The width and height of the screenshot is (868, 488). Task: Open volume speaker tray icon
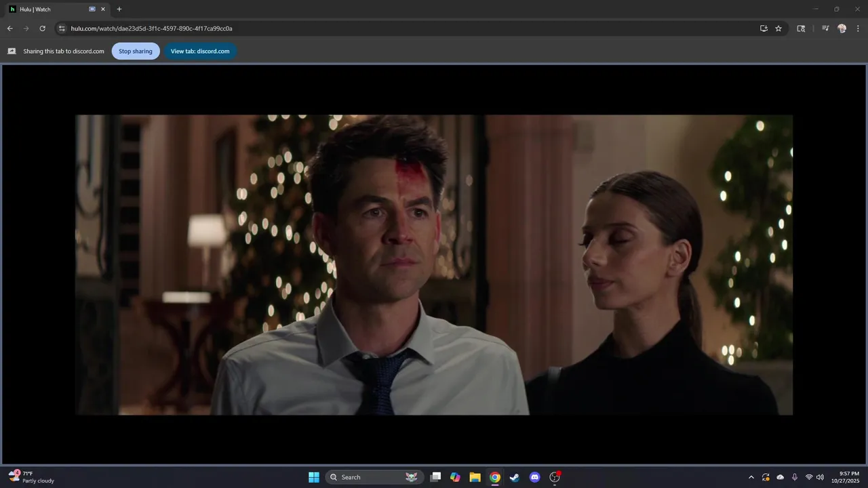coord(820,477)
